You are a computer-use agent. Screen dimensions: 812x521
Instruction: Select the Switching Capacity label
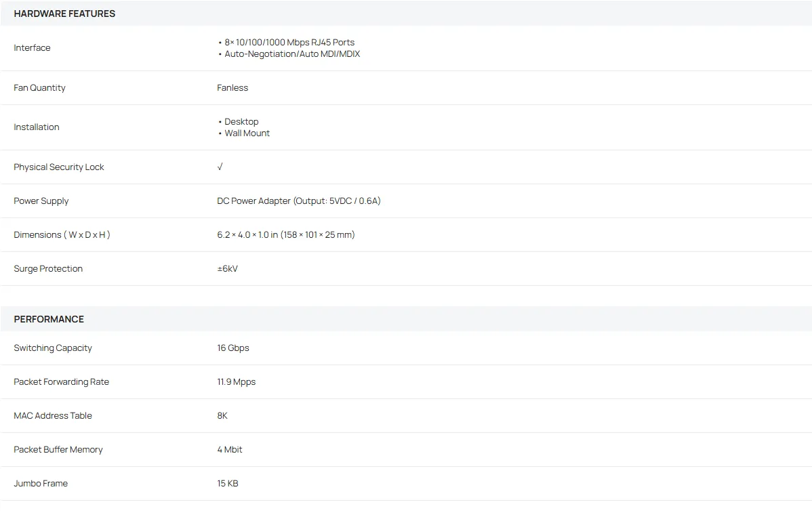click(x=53, y=348)
